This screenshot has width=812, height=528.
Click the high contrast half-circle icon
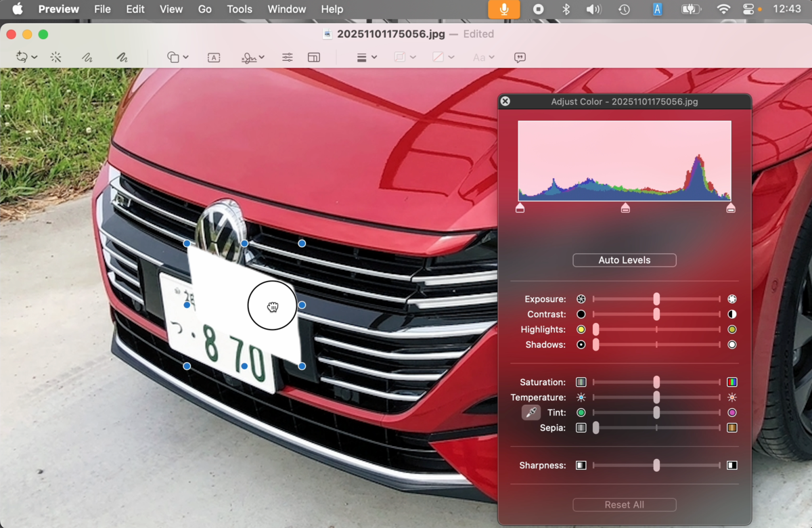click(731, 314)
